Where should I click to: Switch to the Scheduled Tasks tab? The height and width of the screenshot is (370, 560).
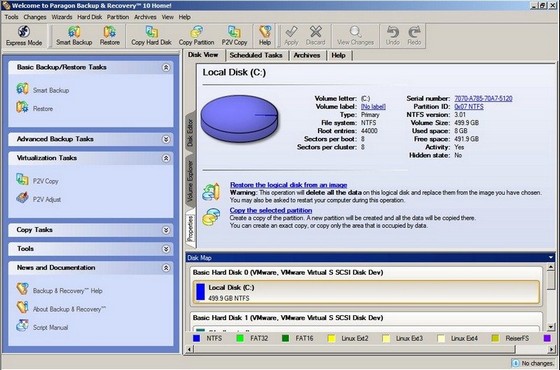click(256, 55)
